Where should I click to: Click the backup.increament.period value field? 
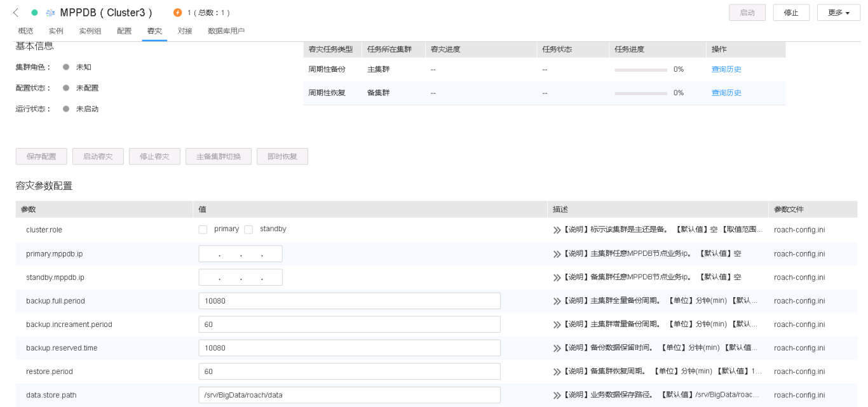pyautogui.click(x=349, y=324)
